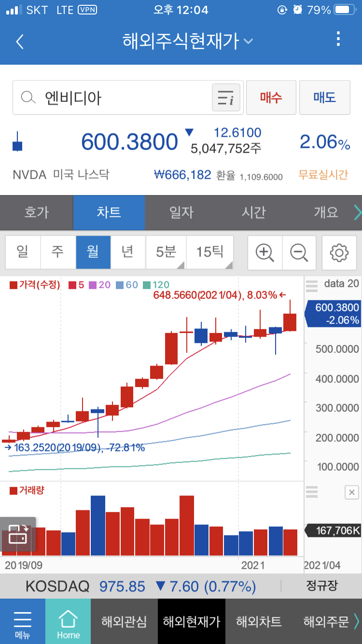Click the ₩666,182 converted price
Viewport: 362px width, 644px height.
tap(182, 174)
